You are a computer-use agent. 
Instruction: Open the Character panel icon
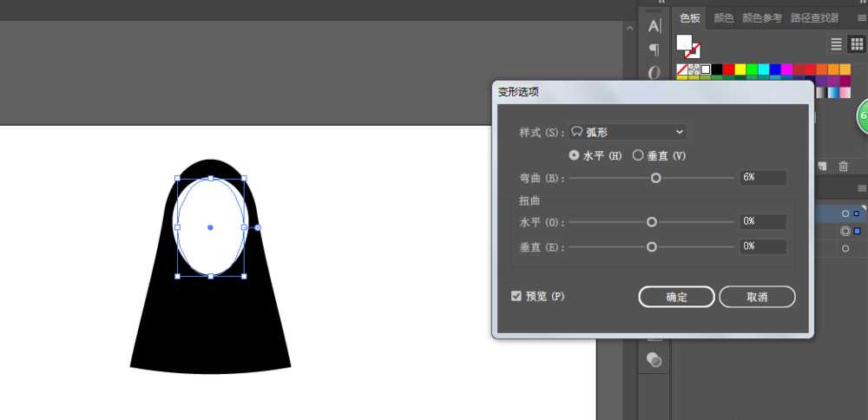pos(654,26)
